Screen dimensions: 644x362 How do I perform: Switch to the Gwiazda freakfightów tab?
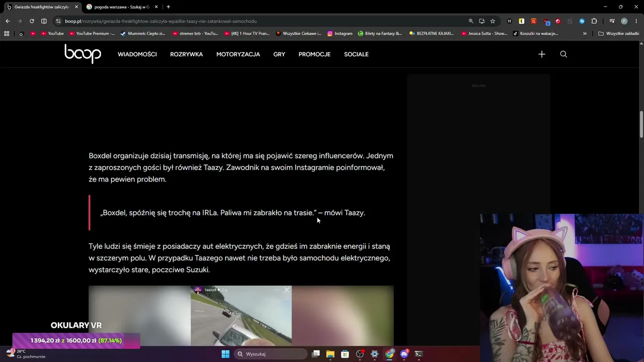coord(41,7)
